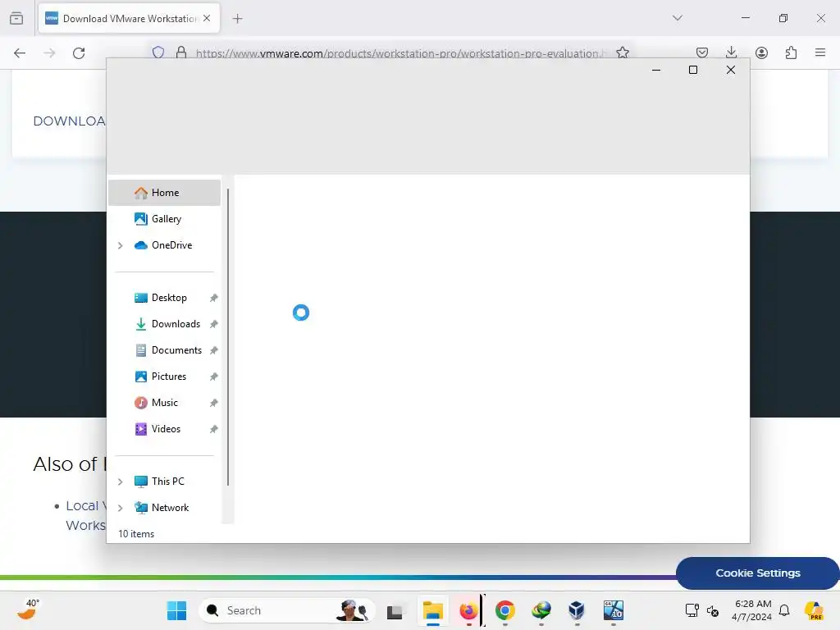This screenshot has height=630, width=840.
Task: Switch to File Explorer on the taskbar
Action: [x=433, y=610]
